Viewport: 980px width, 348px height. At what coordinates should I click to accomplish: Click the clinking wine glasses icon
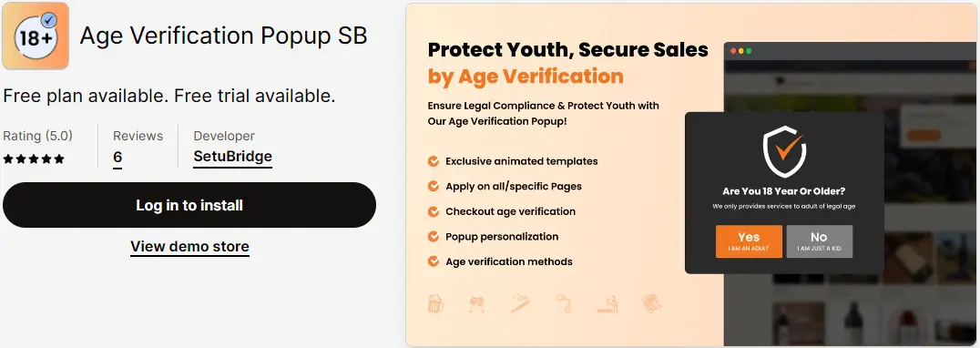[x=477, y=304]
